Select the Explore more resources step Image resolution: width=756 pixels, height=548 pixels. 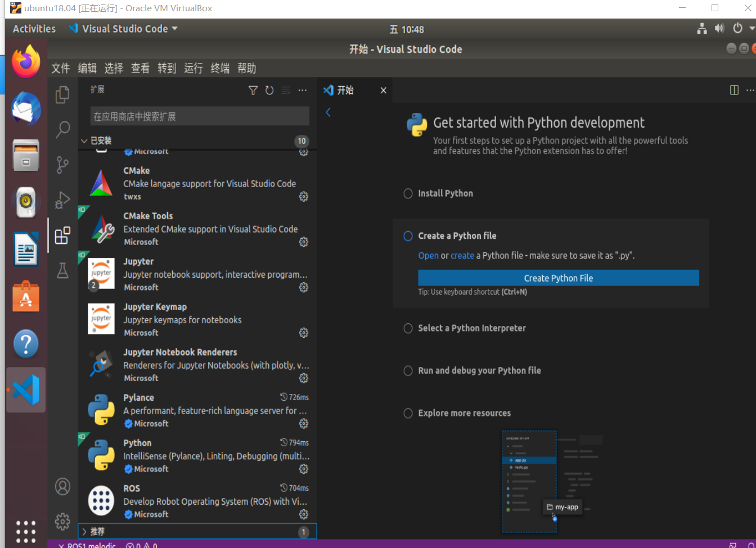tap(408, 413)
